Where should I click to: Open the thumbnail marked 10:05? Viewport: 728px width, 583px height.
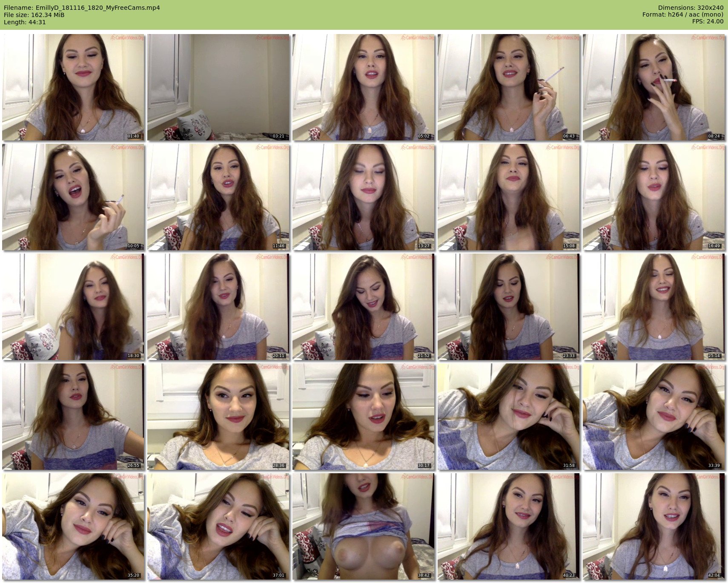(x=73, y=197)
